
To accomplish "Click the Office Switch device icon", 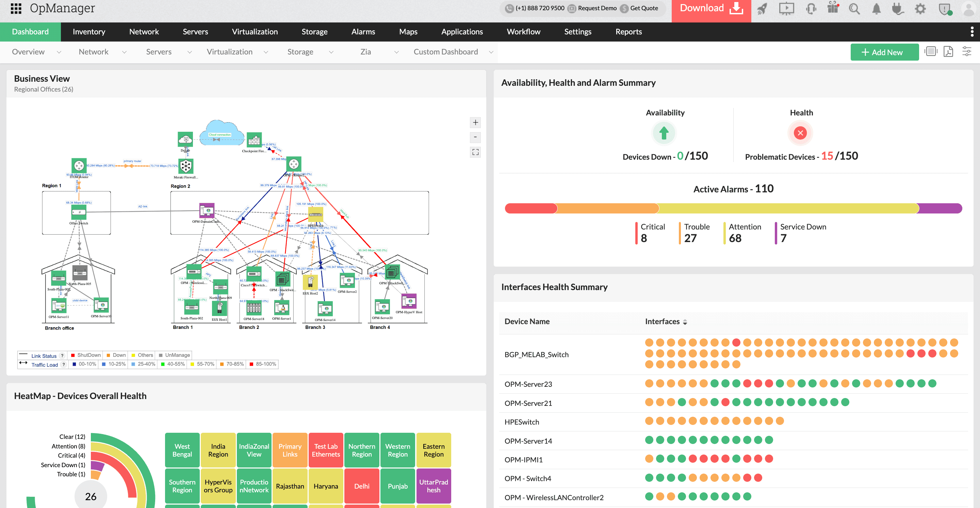I will pyautogui.click(x=79, y=213).
